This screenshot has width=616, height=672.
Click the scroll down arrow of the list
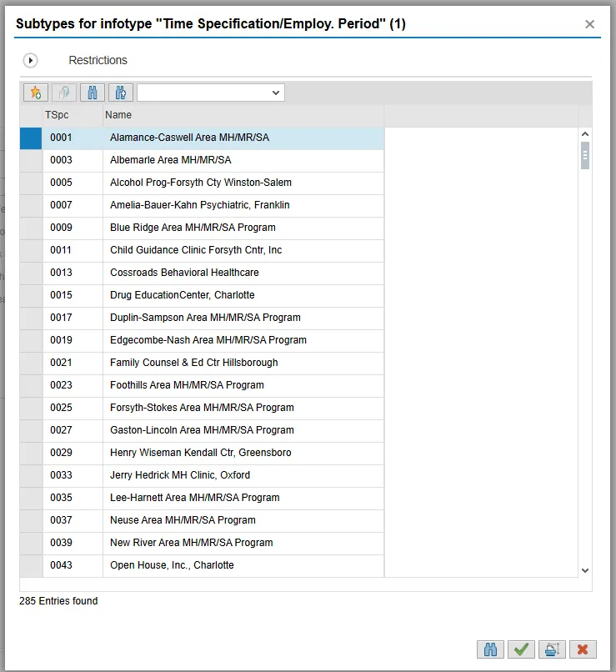click(585, 570)
